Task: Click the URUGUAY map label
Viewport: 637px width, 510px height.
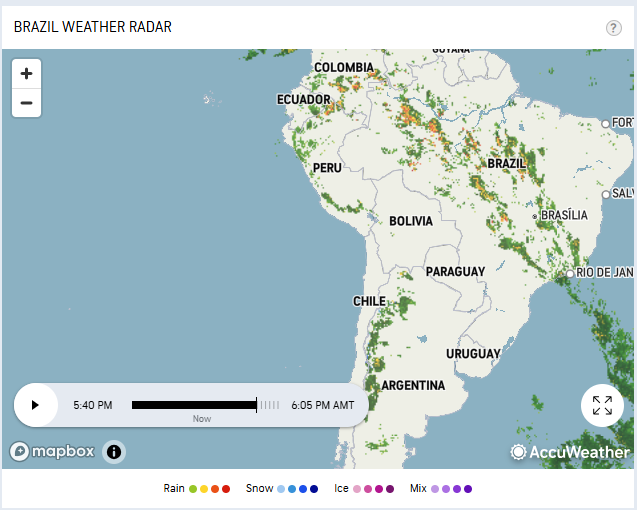Action: coord(473,354)
